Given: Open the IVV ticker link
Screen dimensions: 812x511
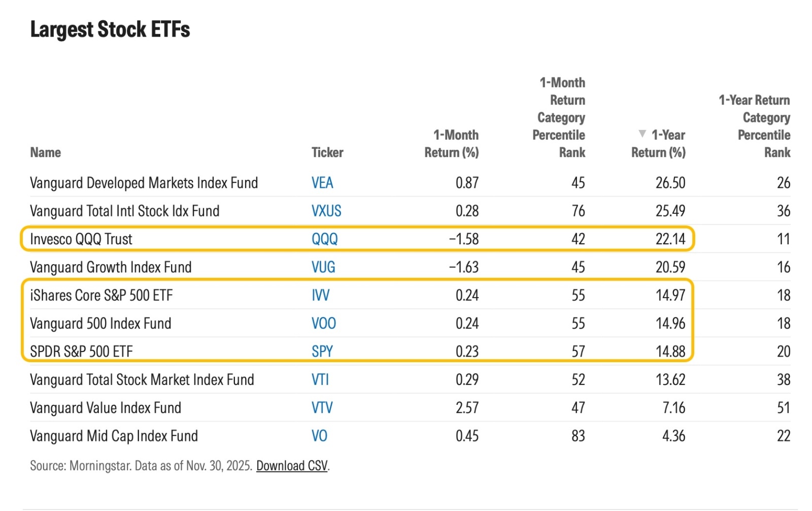Looking at the screenshot, I should pyautogui.click(x=320, y=295).
